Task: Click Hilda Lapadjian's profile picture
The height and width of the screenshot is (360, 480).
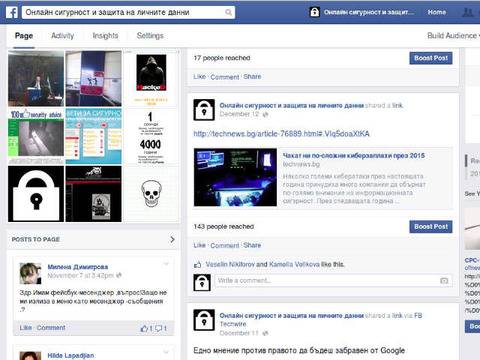Action: pyautogui.click(x=30, y=356)
